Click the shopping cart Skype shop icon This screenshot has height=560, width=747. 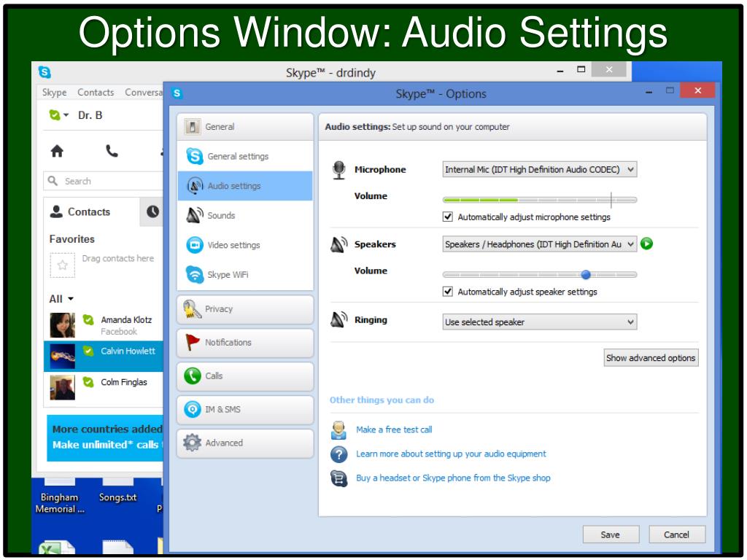[x=338, y=478]
